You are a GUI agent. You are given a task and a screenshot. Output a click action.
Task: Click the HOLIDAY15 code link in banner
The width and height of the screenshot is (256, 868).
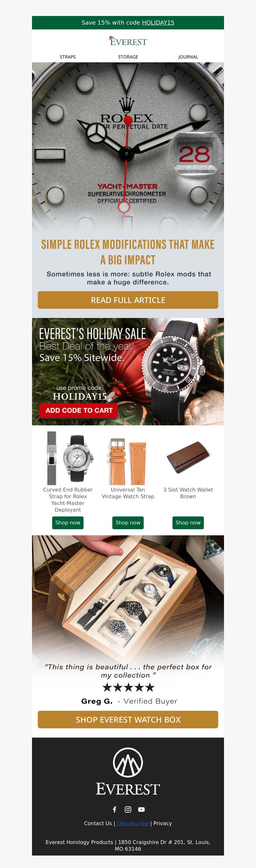158,23
